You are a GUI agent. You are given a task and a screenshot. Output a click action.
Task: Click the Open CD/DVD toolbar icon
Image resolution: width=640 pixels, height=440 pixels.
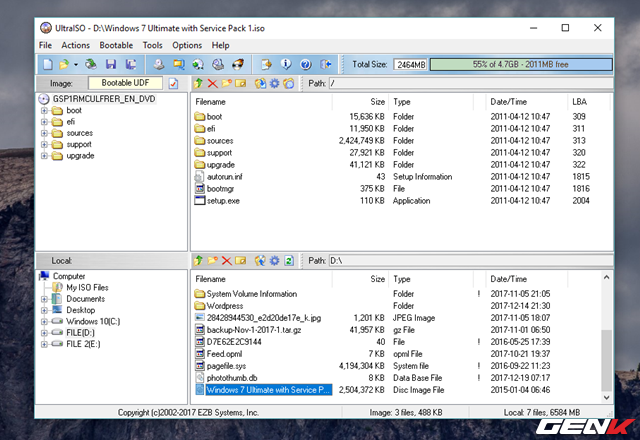pos(91,64)
